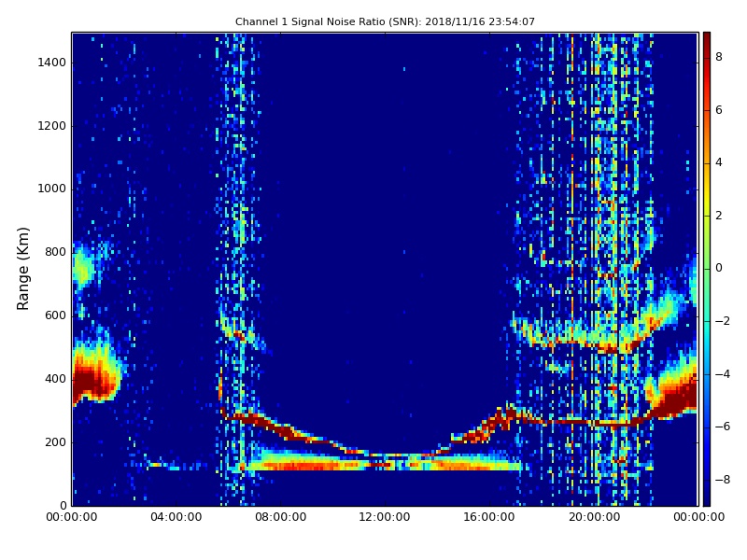The width and height of the screenshot is (747, 560).
Task: Click the x-axis tick label 04:00:00
Action: click(x=176, y=517)
